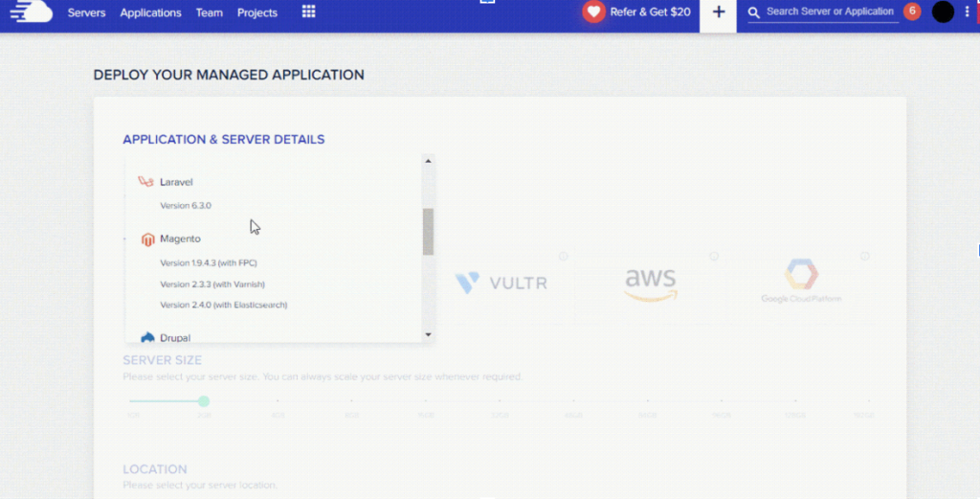Click the dropdown scroll up arrow
This screenshot has width=980, height=499.
pyautogui.click(x=428, y=161)
